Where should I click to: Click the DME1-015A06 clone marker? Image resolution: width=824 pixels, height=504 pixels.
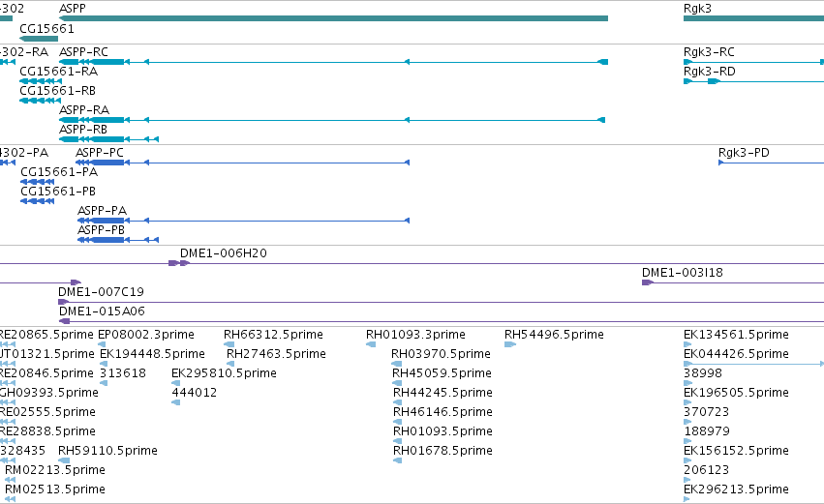(64, 321)
